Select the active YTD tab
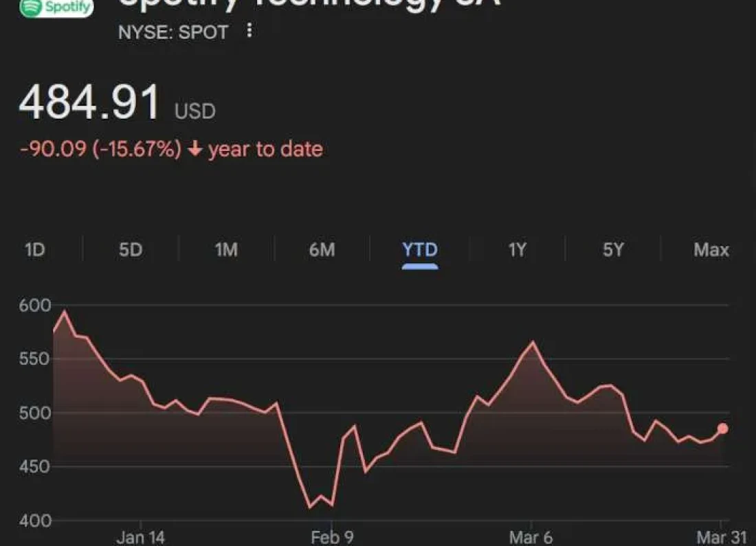 tap(420, 250)
